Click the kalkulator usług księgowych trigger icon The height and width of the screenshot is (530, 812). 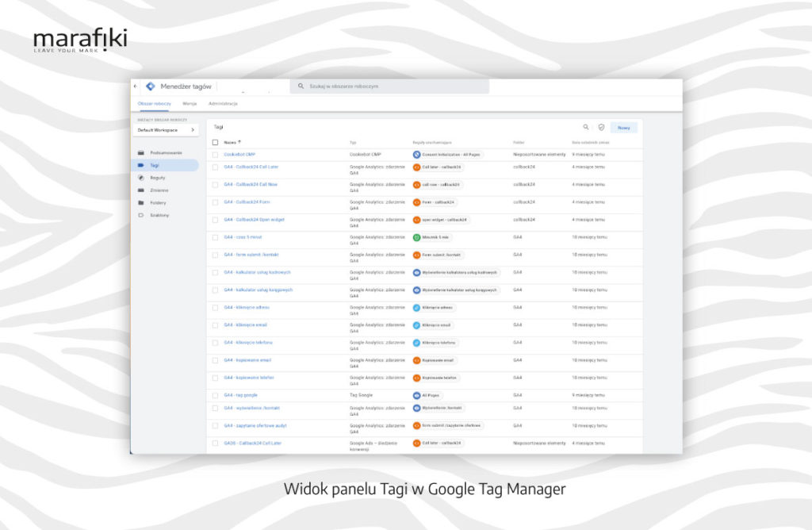tap(416, 290)
